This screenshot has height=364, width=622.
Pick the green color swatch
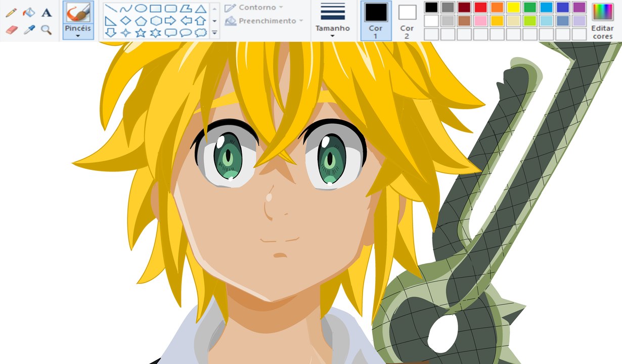530,7
